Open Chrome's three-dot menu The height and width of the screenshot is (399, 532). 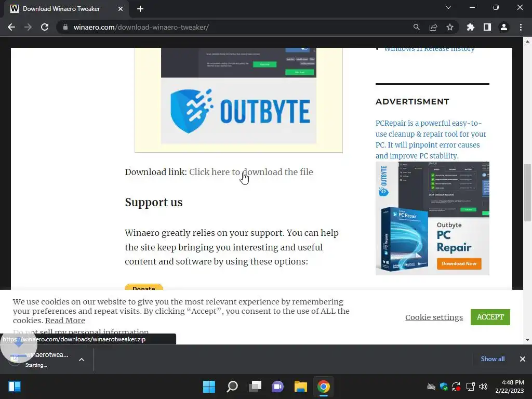tap(521, 27)
